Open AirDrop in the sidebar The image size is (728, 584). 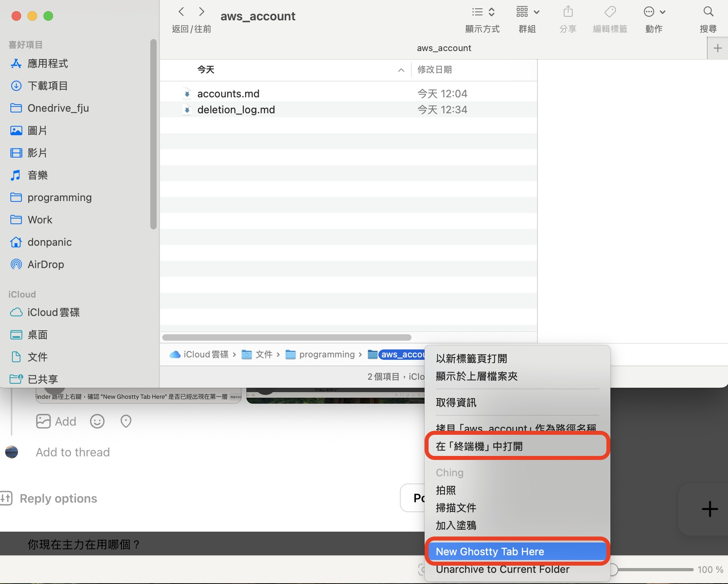tap(45, 264)
